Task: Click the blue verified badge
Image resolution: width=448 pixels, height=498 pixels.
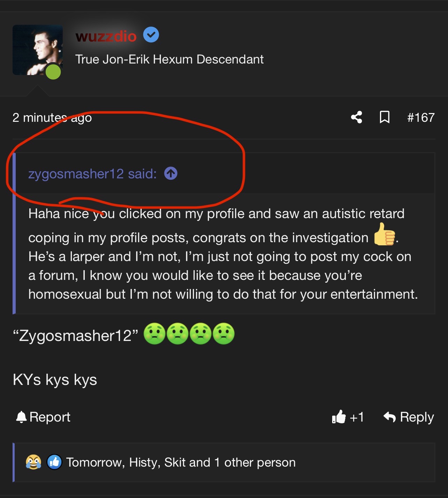Action: click(x=151, y=35)
